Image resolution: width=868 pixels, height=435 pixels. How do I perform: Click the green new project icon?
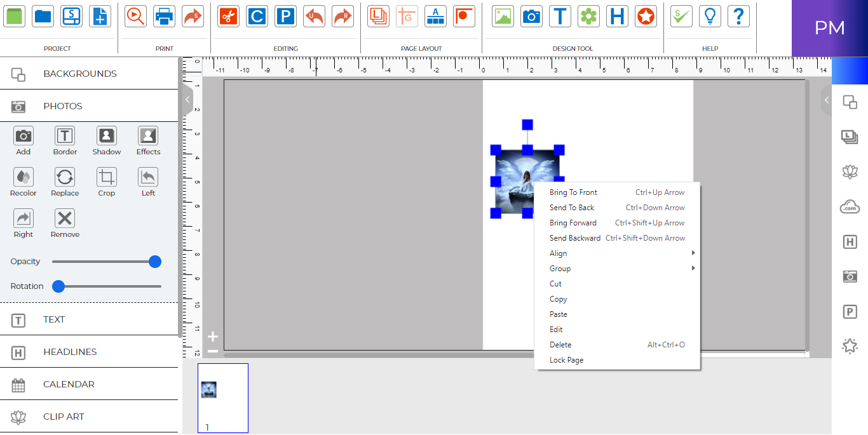(x=15, y=16)
